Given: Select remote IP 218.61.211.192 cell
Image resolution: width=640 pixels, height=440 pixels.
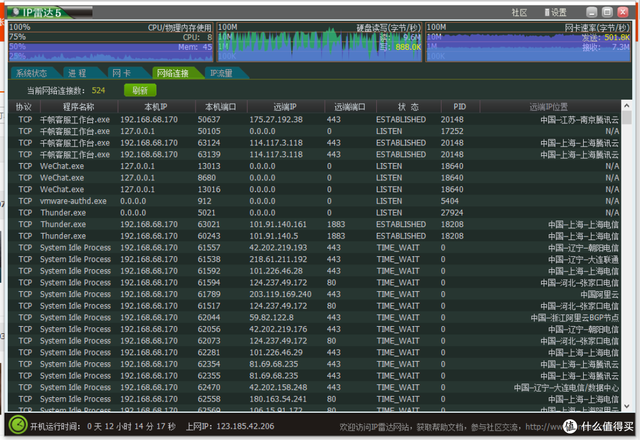Looking at the screenshot, I should point(278,259).
